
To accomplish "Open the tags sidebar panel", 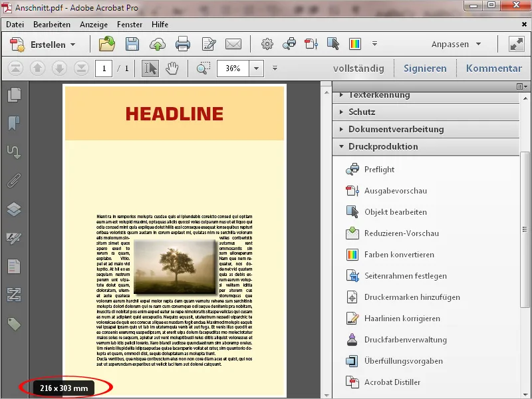I will [14, 324].
